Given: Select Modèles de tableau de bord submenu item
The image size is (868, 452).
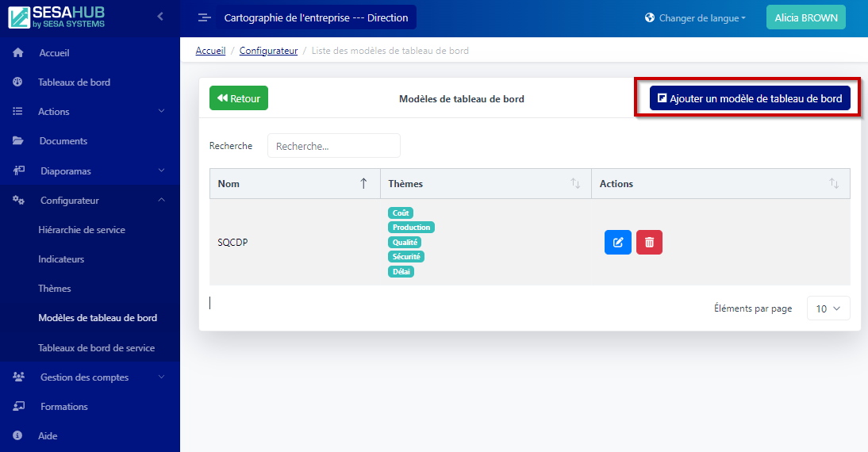Looking at the screenshot, I should (x=98, y=317).
